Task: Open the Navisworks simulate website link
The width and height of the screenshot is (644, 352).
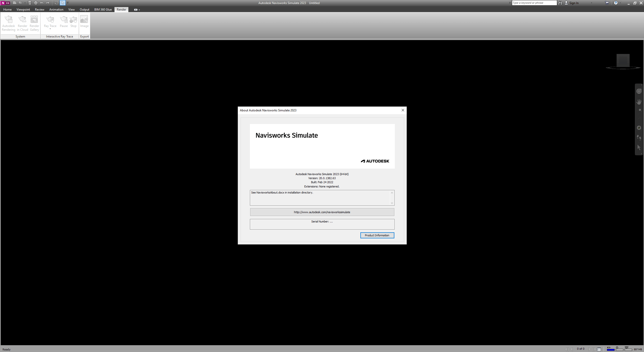Action: click(x=322, y=212)
